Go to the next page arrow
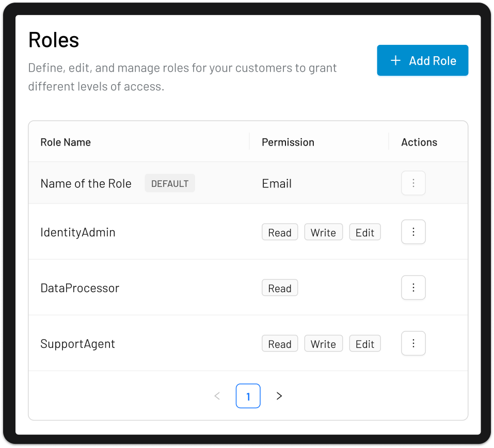This screenshot has height=448, width=494. pyautogui.click(x=279, y=396)
